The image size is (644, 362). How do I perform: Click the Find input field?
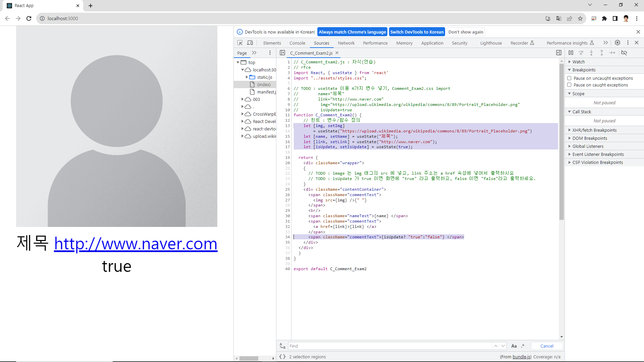(x=389, y=346)
